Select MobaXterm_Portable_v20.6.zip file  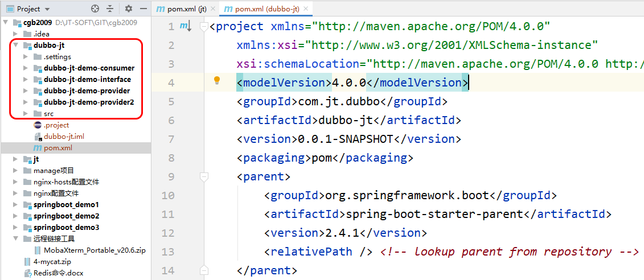pyautogui.click(x=95, y=250)
